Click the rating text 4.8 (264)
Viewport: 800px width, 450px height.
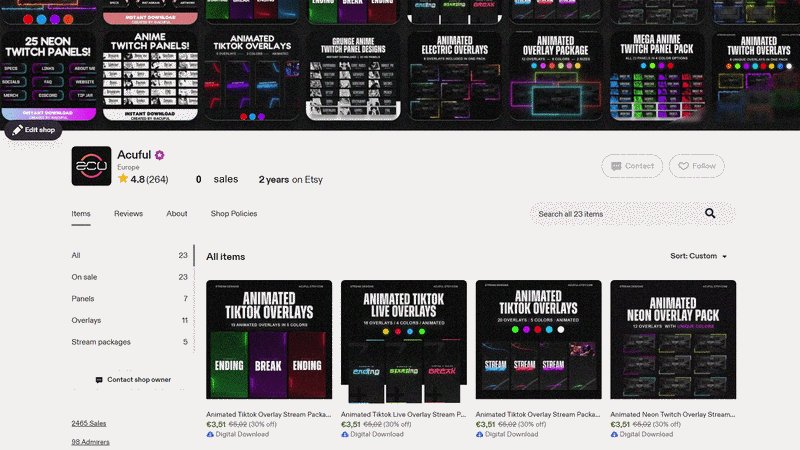[x=149, y=179]
